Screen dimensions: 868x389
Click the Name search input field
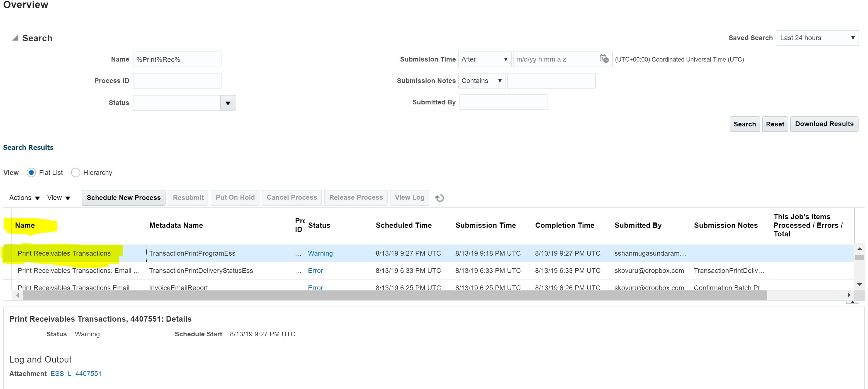click(x=177, y=59)
